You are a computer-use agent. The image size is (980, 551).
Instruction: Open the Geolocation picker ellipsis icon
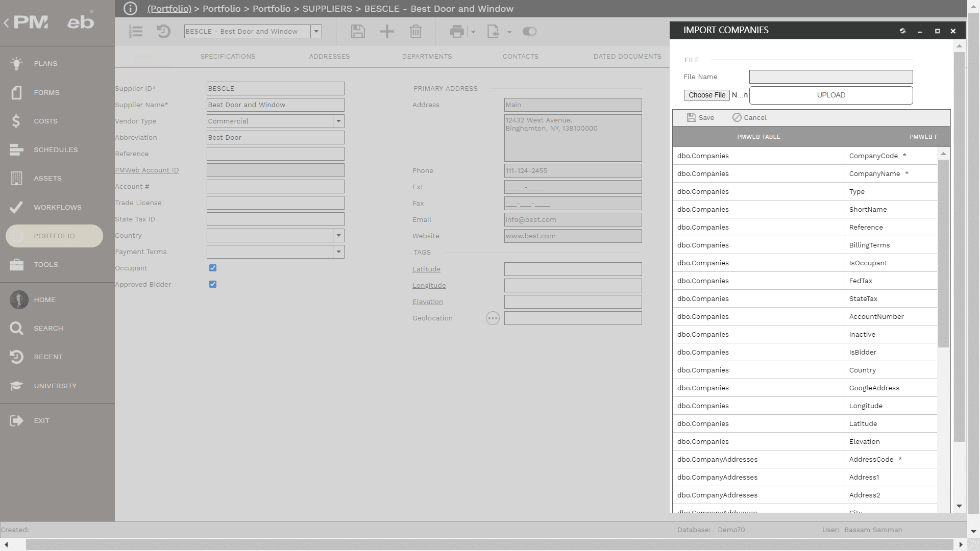tap(493, 318)
